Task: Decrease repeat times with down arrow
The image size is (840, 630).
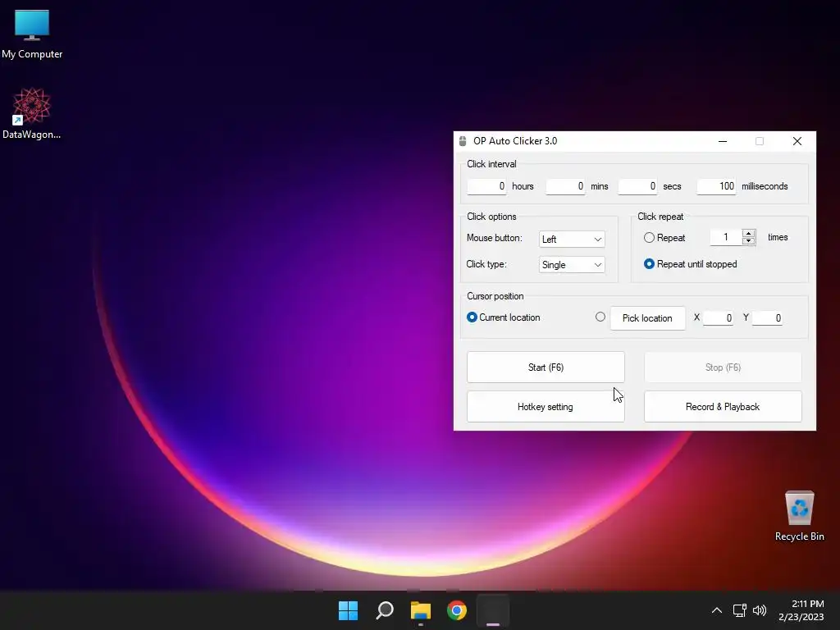Action: tap(749, 241)
